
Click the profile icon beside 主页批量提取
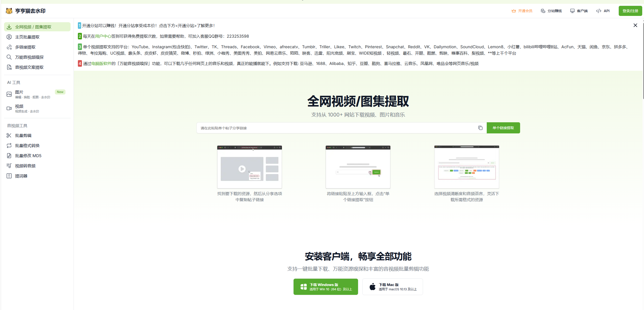click(x=9, y=37)
